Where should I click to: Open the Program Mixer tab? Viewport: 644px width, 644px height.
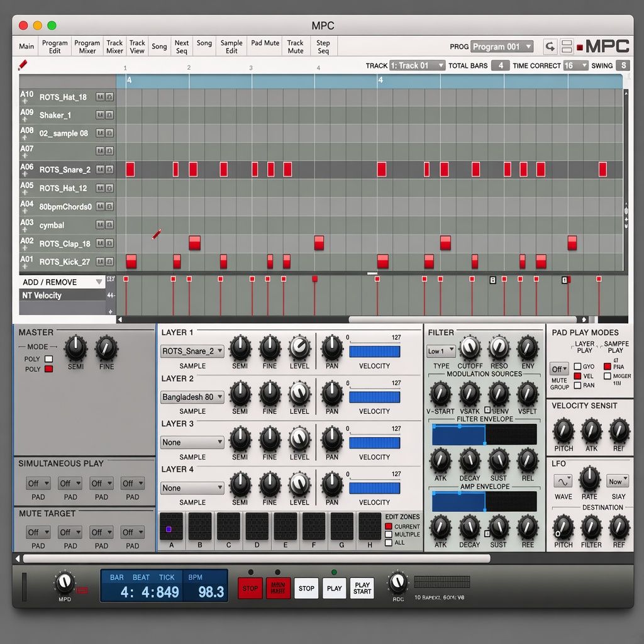pos(87,47)
